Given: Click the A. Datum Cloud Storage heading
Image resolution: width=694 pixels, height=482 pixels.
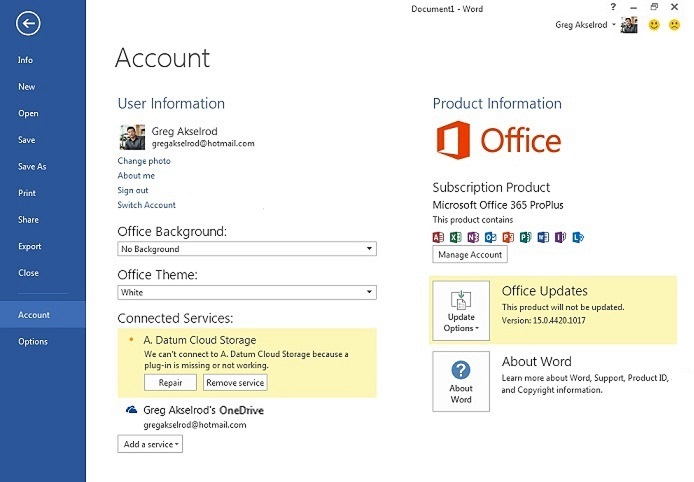Looking at the screenshot, I should (x=200, y=340).
